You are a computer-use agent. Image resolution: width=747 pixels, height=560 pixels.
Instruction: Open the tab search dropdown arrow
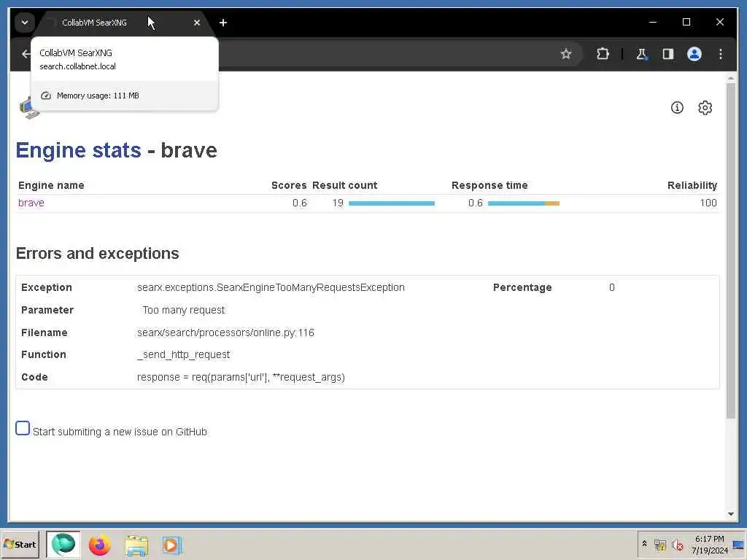(24, 23)
